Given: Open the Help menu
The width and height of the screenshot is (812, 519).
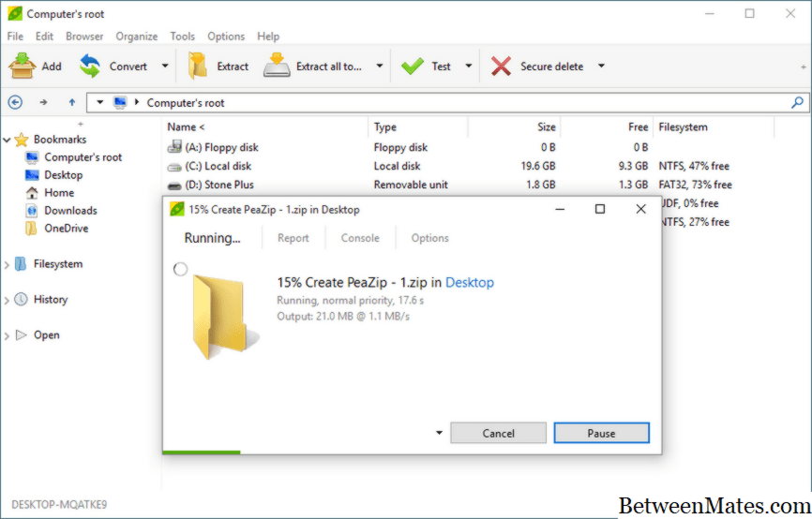Looking at the screenshot, I should [x=268, y=37].
